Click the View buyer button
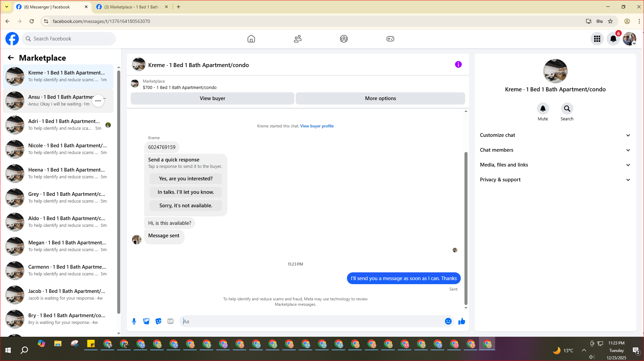The height and width of the screenshot is (361, 644). coord(212,98)
